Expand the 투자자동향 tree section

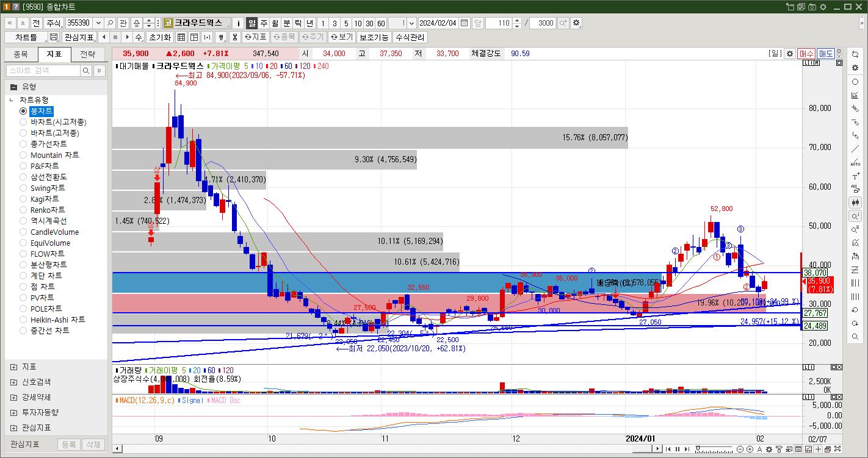tap(13, 412)
